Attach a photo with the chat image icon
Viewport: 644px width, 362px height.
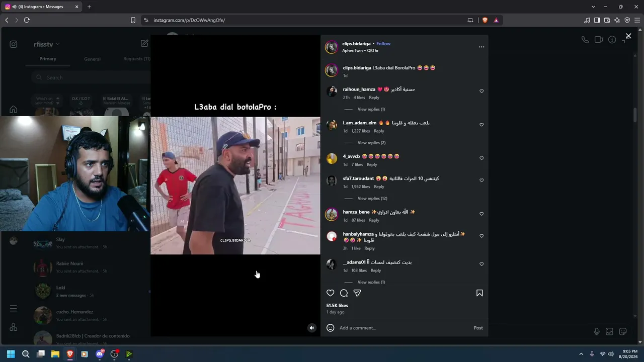click(x=609, y=331)
